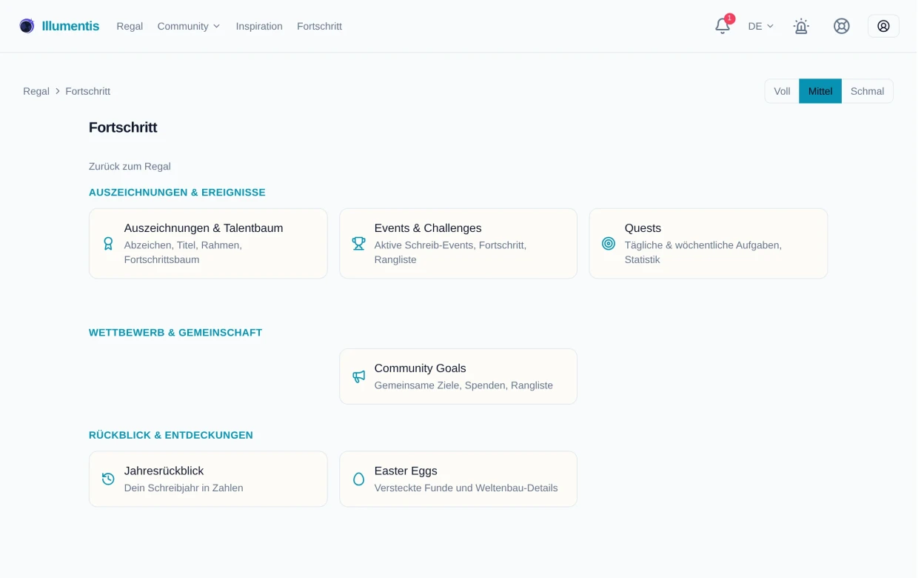Click the Rückblick & Entdeckungen section heading

[x=171, y=435]
